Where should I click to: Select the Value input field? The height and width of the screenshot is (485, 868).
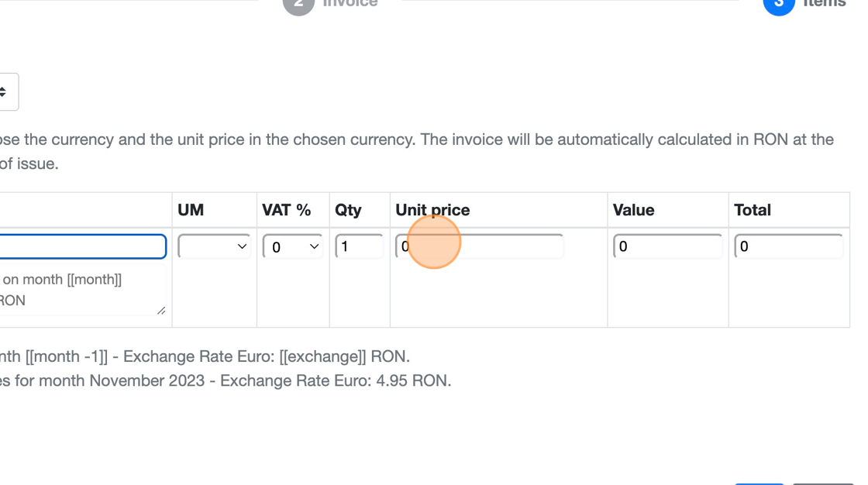click(667, 246)
